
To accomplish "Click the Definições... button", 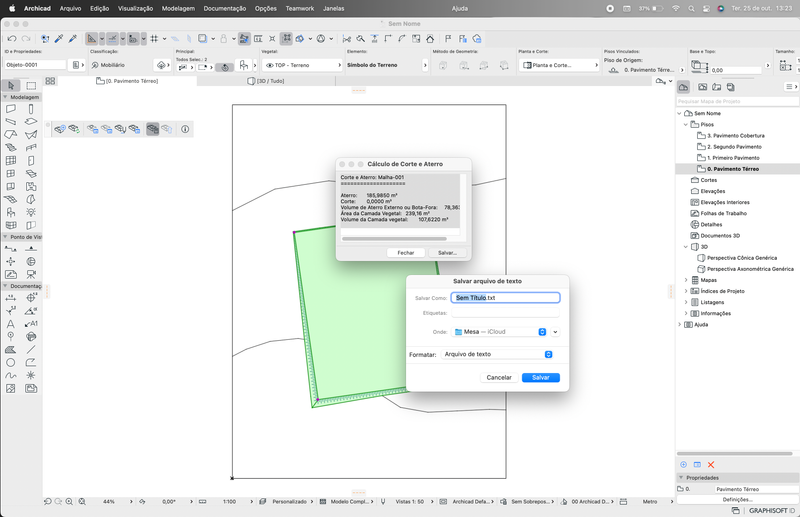I will (x=737, y=500).
